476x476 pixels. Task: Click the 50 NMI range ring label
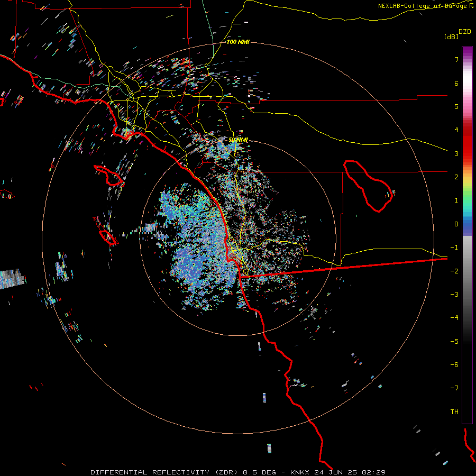pyautogui.click(x=238, y=140)
